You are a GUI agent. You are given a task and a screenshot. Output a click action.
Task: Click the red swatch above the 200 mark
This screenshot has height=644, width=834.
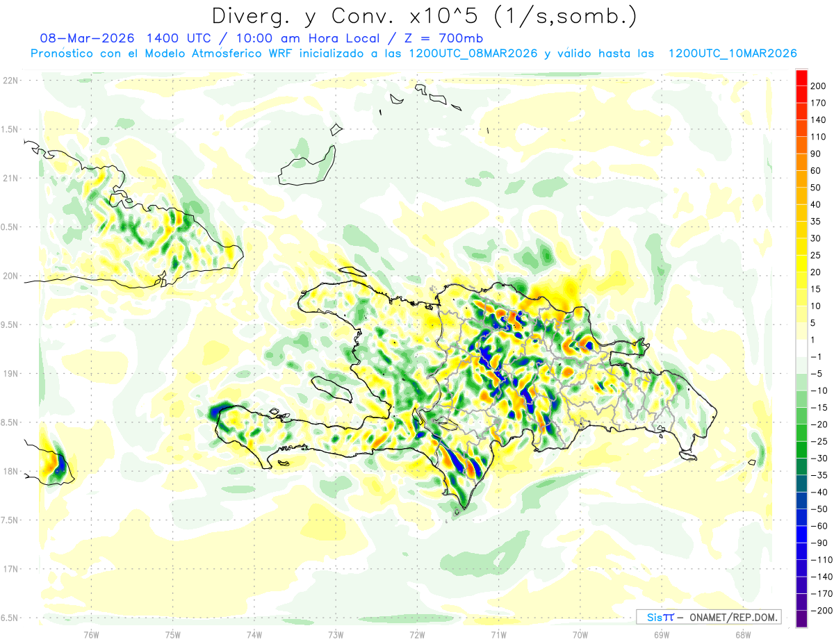click(801, 78)
